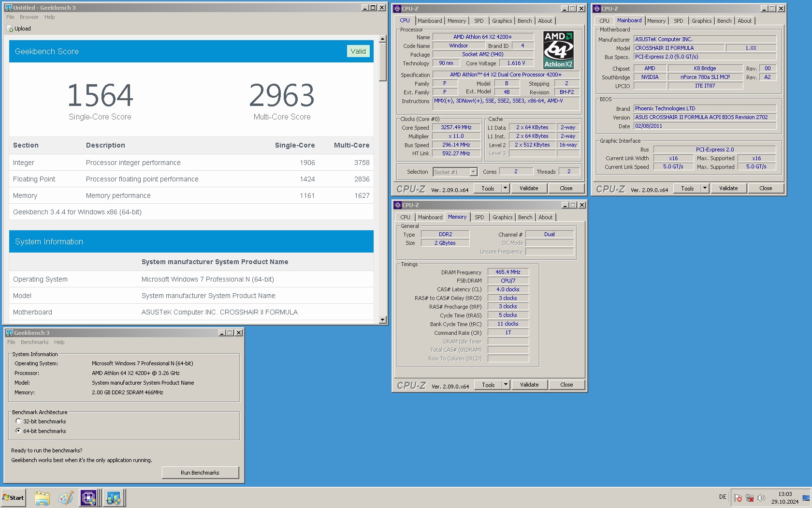The image size is (812, 508).
Task: Click the Core Speed value 3257.49 MHz
Action: click(456, 128)
